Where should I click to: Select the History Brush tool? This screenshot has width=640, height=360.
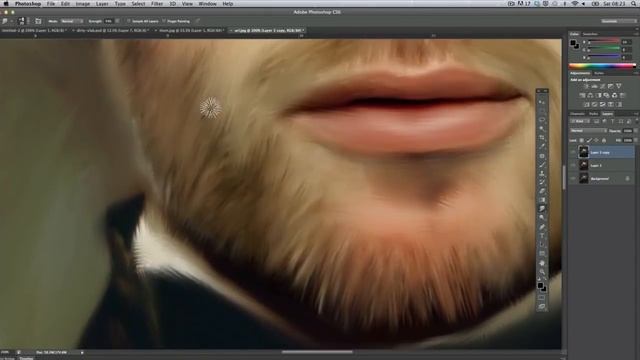542,182
